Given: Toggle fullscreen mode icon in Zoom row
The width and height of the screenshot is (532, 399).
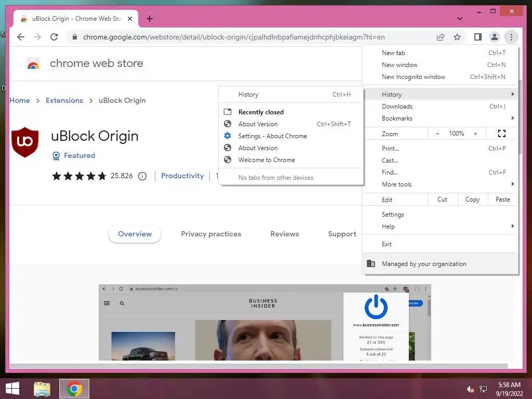Looking at the screenshot, I should [501, 134].
